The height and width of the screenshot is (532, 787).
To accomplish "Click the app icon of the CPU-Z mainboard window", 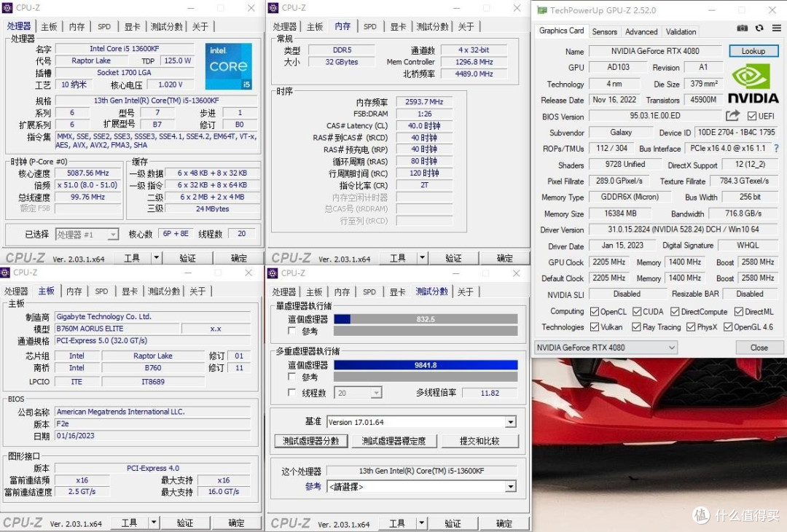I will pos(5,273).
